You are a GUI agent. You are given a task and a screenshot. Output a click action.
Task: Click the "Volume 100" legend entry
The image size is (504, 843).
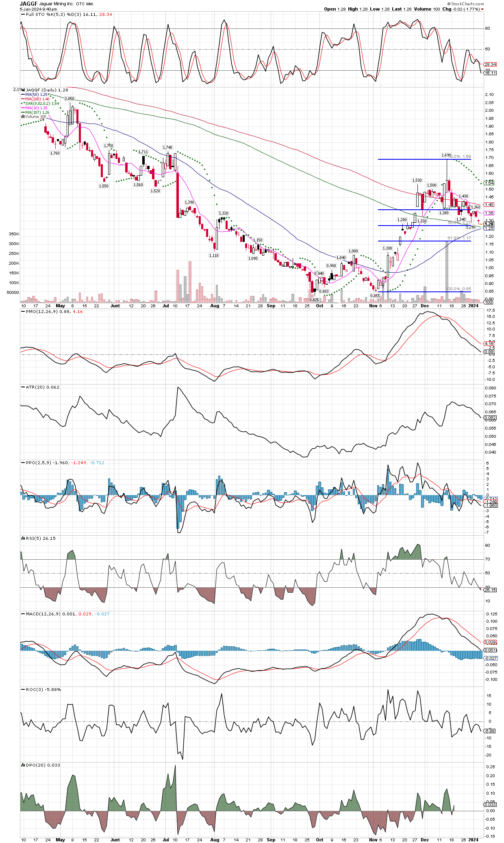[34, 116]
